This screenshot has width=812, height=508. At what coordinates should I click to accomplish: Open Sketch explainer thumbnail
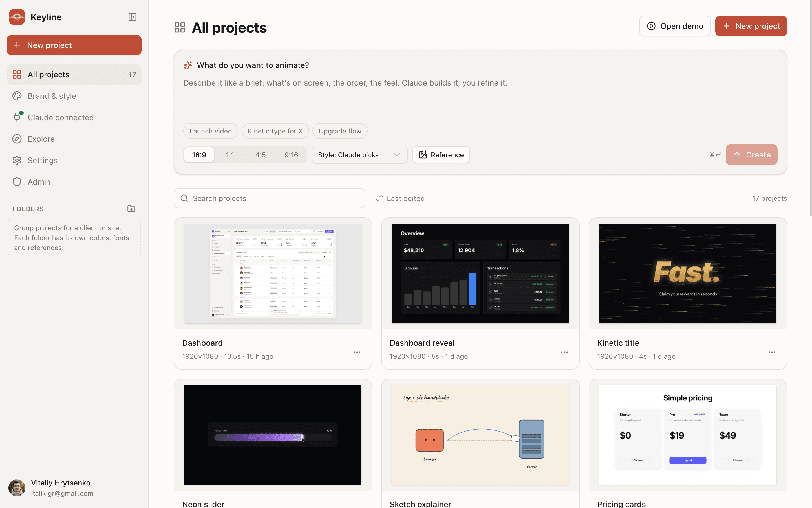coord(480,435)
